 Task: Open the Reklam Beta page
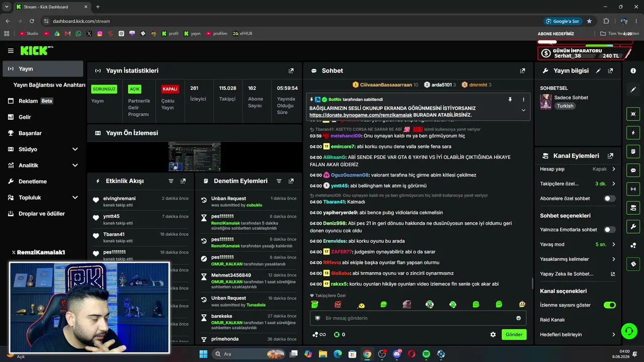click(x=43, y=101)
